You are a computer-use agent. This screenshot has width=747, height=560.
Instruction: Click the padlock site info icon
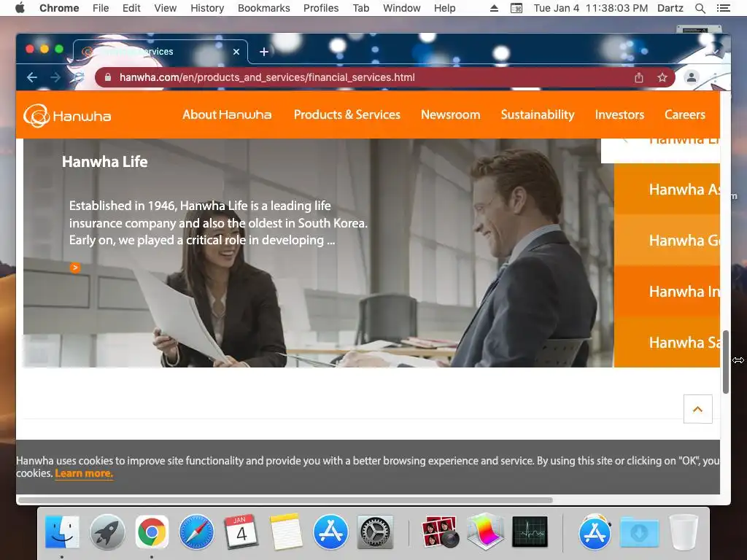(x=108, y=77)
